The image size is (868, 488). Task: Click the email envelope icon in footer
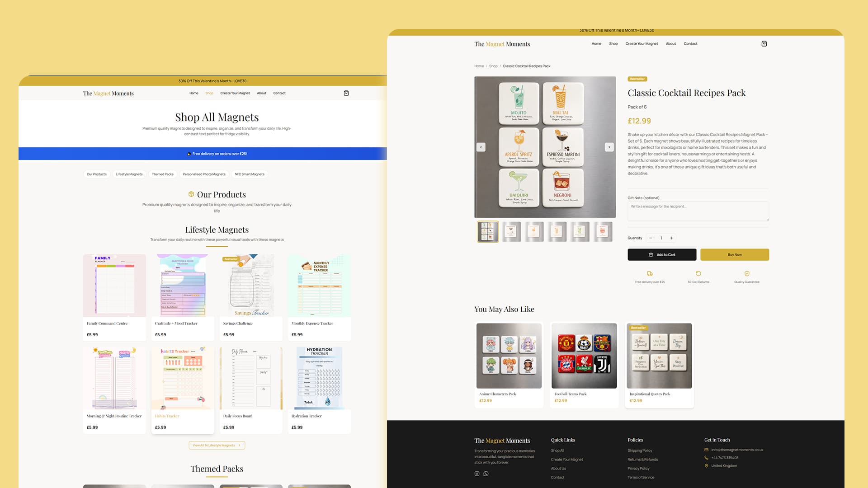coord(706,450)
